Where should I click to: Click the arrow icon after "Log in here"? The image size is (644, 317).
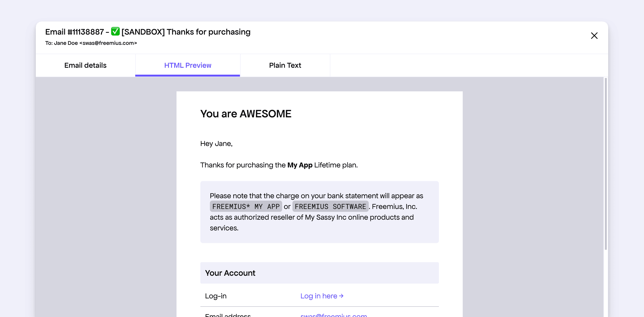(341, 296)
